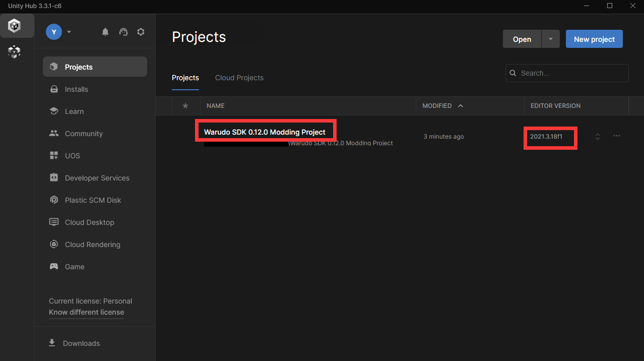Open Cloud Desktop

point(95,222)
